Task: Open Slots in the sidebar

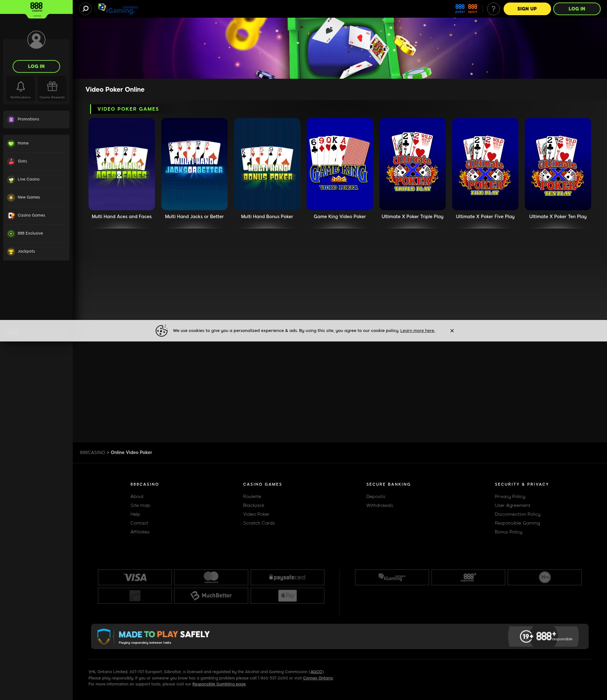Action: coord(36,161)
